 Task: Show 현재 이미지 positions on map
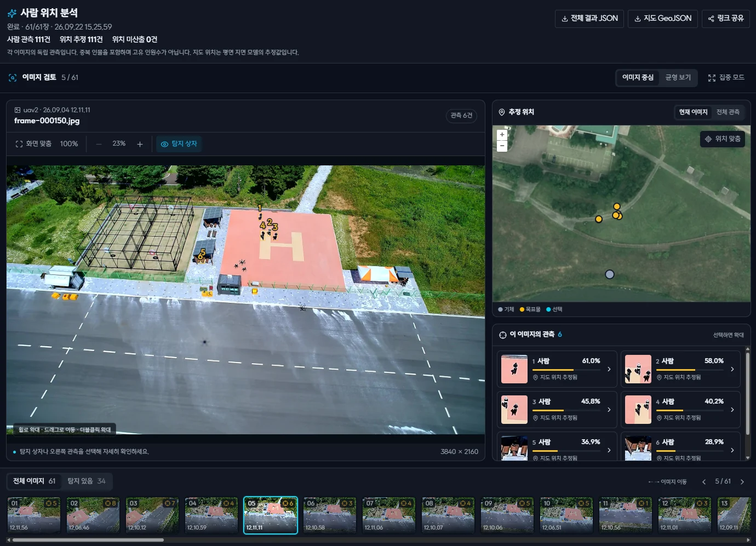693,112
